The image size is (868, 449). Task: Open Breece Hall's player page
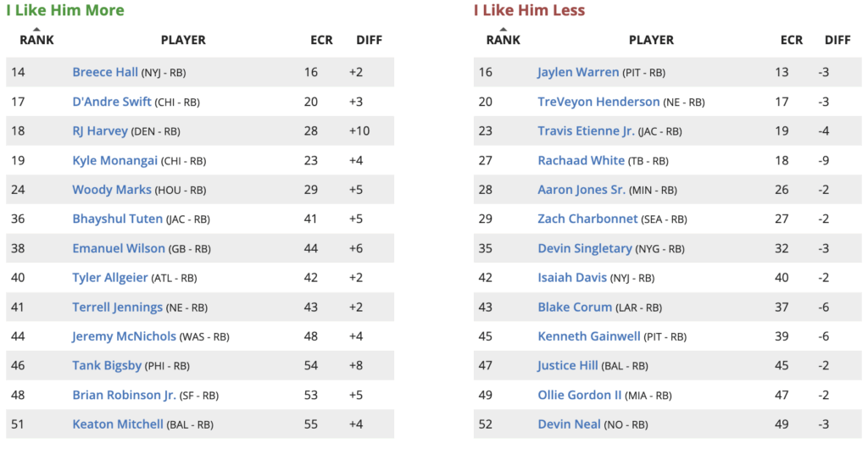point(105,73)
